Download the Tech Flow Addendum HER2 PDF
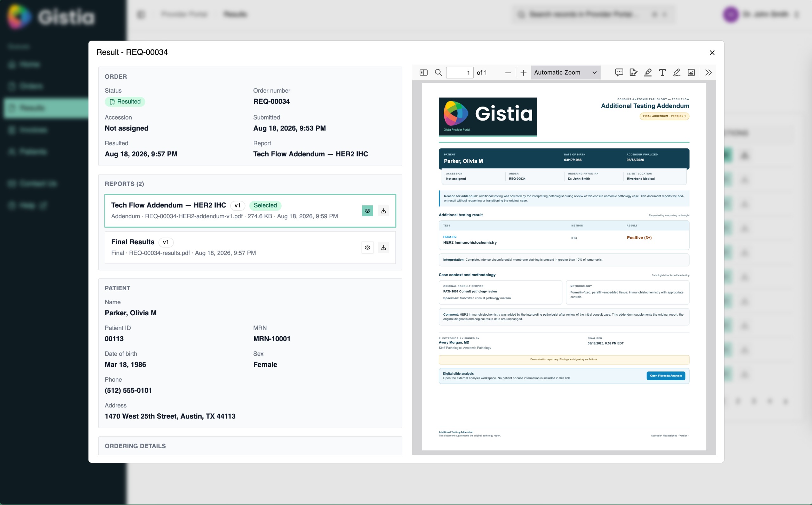This screenshot has width=812, height=505. 383,211
